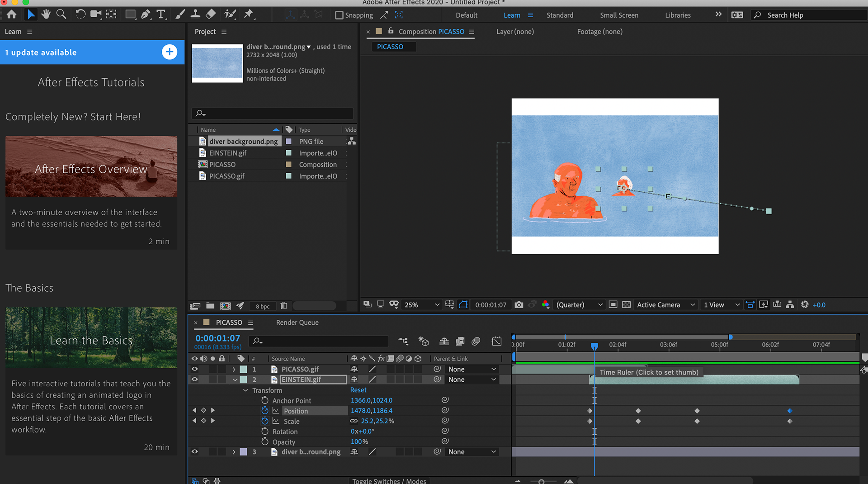
Task: Select the Rotation tool
Action: (80, 14)
